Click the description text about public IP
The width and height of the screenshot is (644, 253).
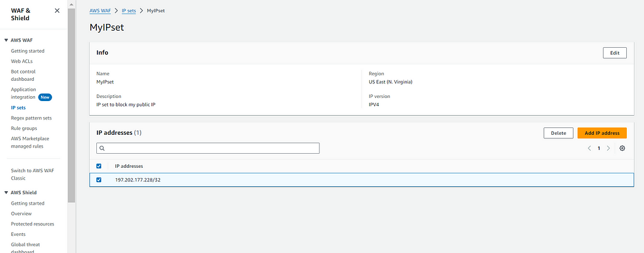126,105
